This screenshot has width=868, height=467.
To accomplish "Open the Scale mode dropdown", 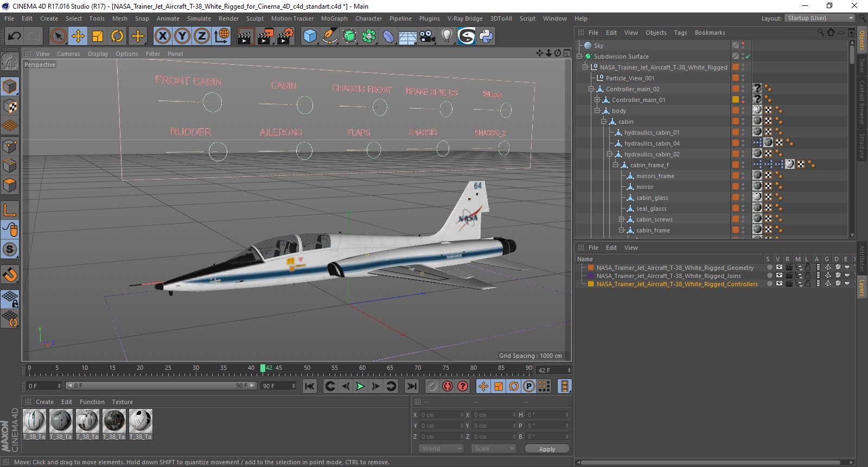I will coord(494,449).
